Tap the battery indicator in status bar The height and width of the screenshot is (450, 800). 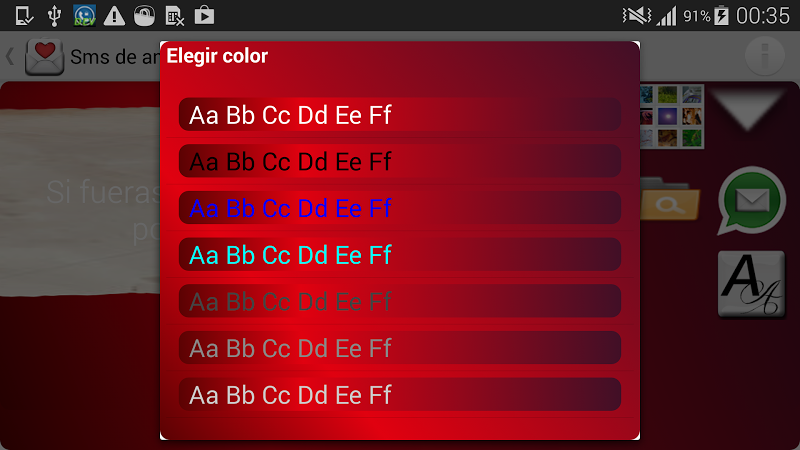722,15
